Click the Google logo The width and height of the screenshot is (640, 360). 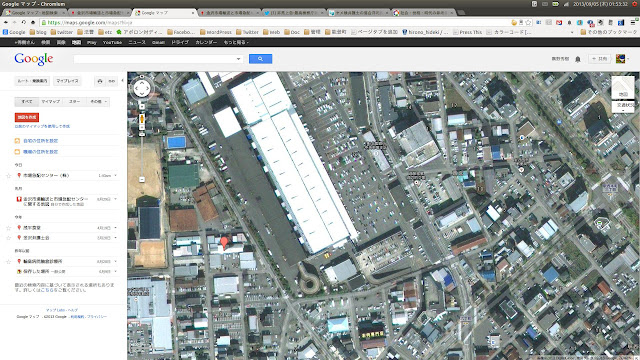34,59
